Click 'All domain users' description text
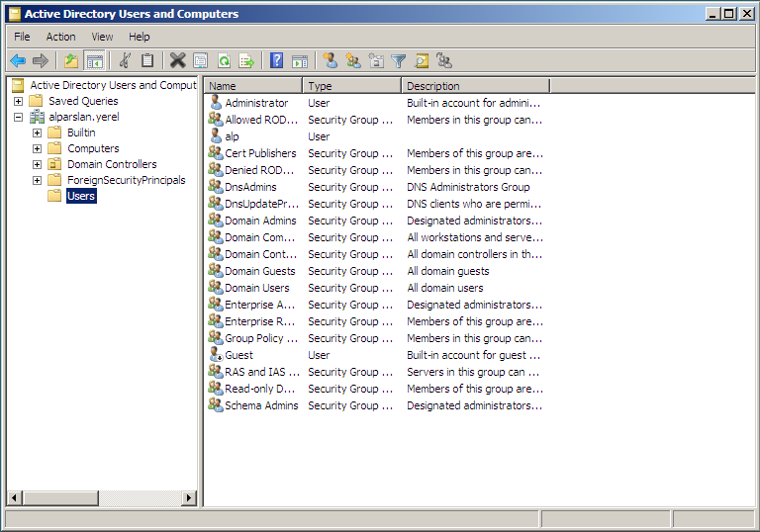 point(445,288)
